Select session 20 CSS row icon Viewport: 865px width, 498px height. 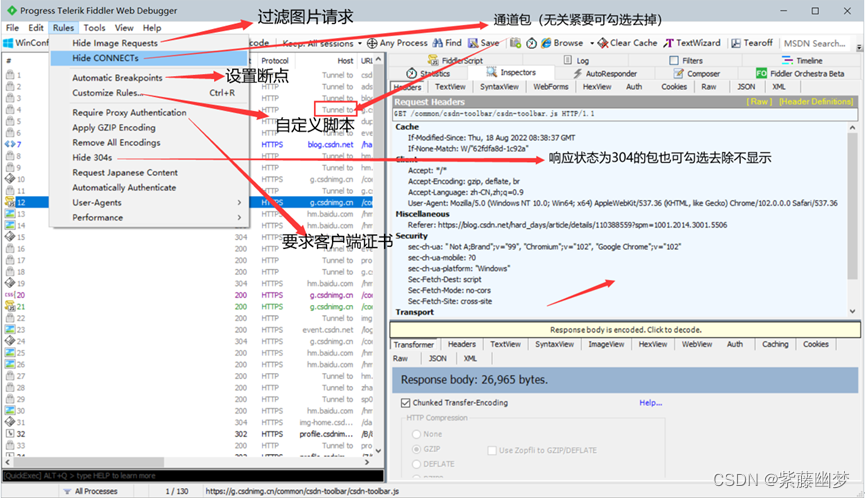[x=10, y=294]
